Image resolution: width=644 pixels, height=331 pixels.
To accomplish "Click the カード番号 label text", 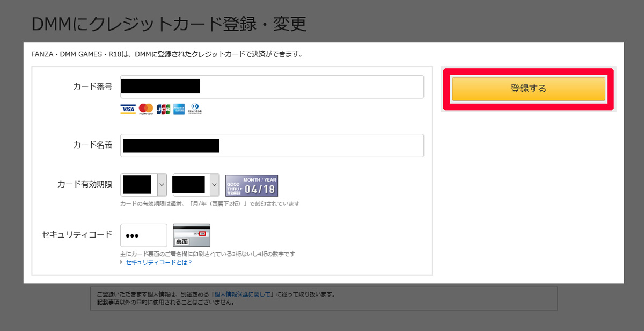I will pos(92,87).
